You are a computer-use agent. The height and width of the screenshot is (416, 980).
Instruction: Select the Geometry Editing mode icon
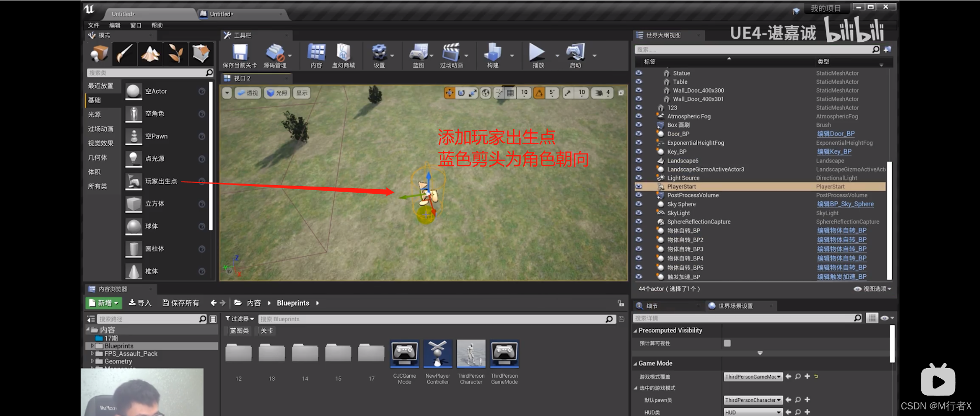[201, 53]
